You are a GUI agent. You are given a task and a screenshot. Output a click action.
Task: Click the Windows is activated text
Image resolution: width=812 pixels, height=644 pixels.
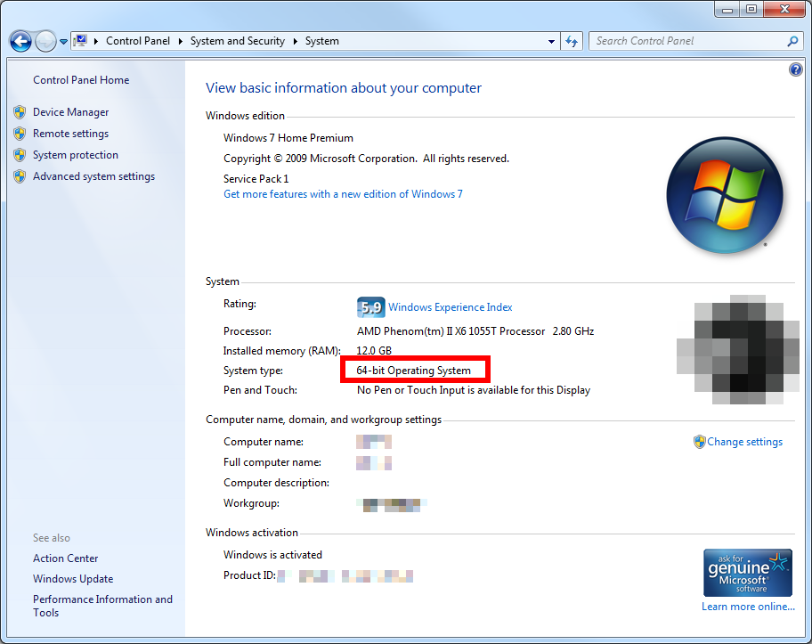click(273, 555)
